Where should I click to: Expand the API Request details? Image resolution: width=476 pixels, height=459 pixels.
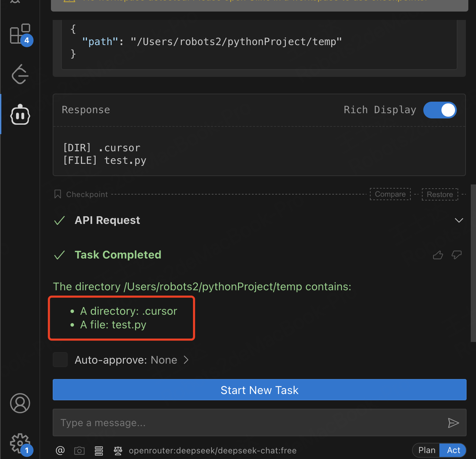pos(459,220)
